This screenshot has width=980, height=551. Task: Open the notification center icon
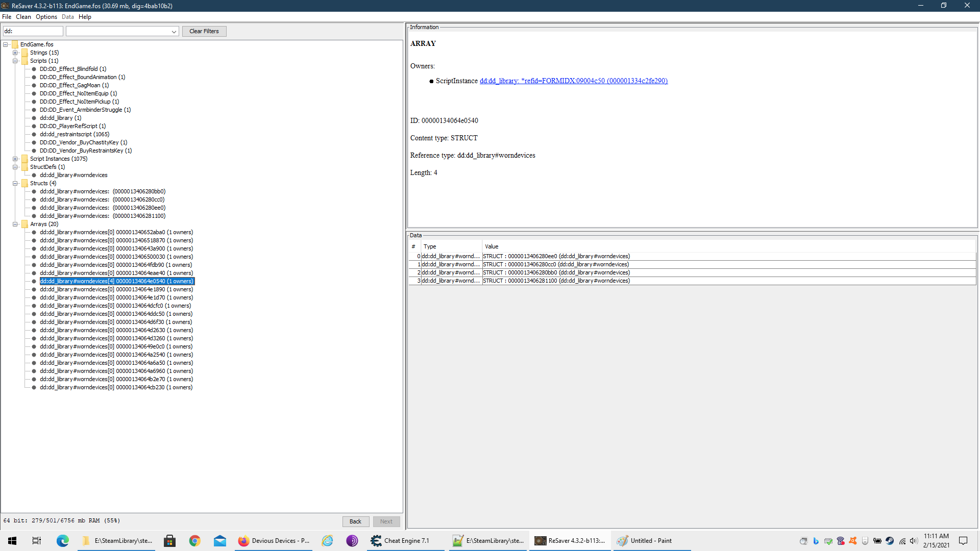click(x=963, y=541)
